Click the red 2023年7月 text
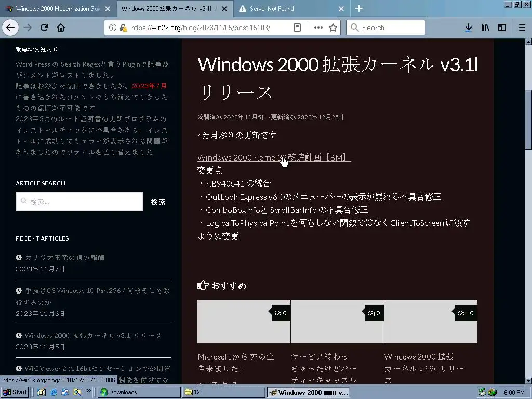Image resolution: width=532 pixels, height=399 pixels. point(149,86)
